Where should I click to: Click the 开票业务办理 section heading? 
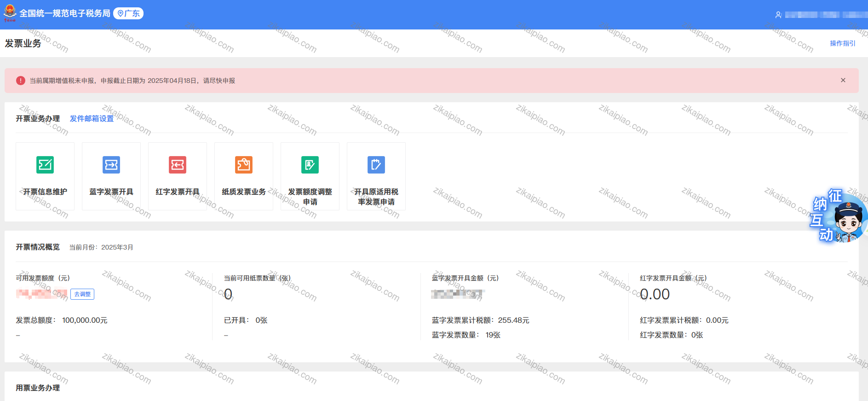pos(38,118)
